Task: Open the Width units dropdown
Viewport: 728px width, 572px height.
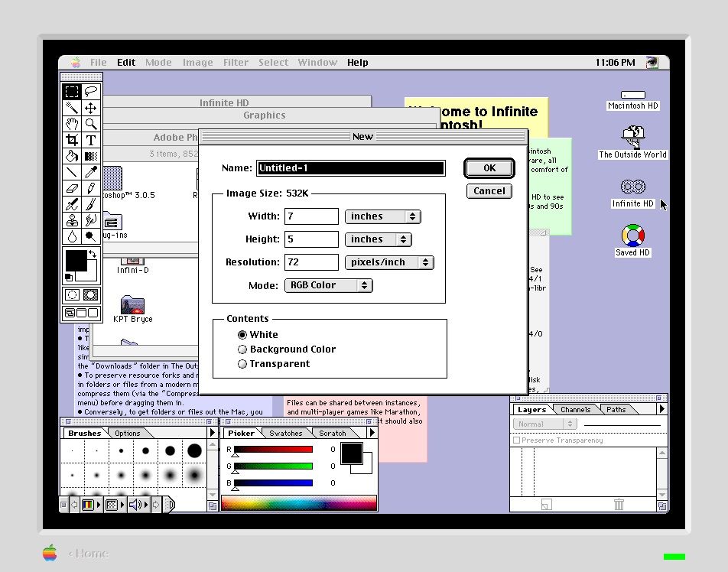Action: pos(382,216)
